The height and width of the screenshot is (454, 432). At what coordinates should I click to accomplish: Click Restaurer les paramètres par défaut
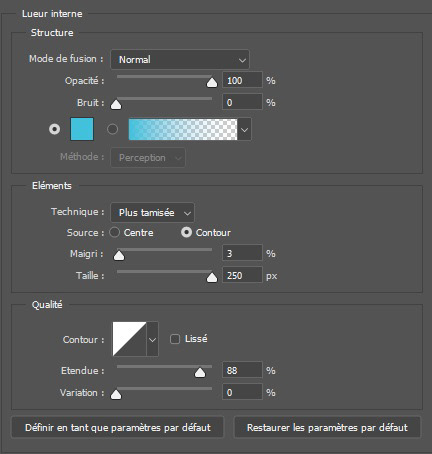pos(327,427)
